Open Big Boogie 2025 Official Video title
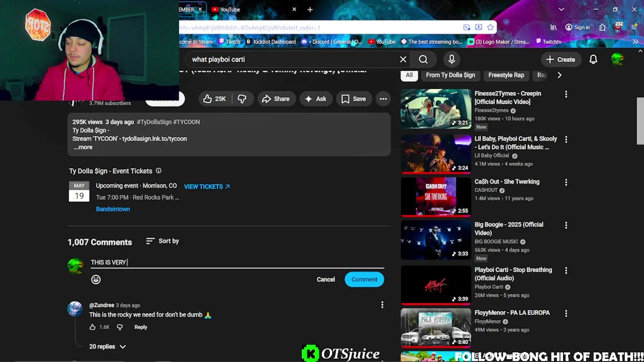 509,229
